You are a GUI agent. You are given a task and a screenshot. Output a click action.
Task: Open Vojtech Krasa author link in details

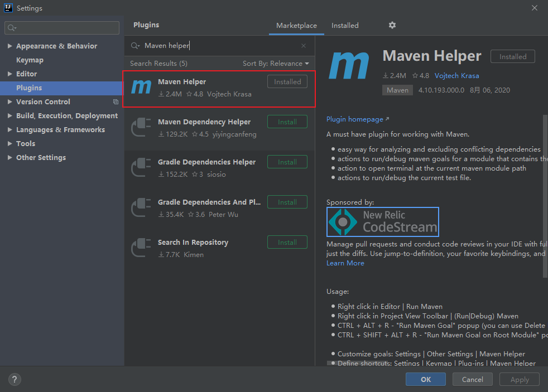pyautogui.click(x=457, y=76)
